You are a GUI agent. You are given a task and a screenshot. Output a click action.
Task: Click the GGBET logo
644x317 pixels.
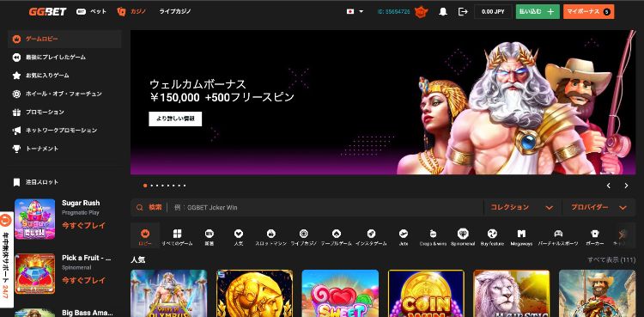tap(47, 11)
